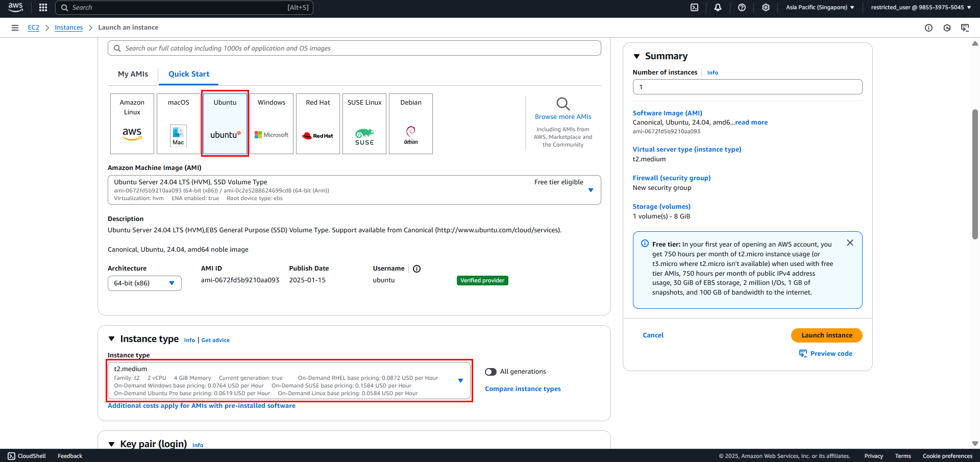The width and height of the screenshot is (980, 462).
Task: Collapse the Summary panel
Action: click(636, 56)
